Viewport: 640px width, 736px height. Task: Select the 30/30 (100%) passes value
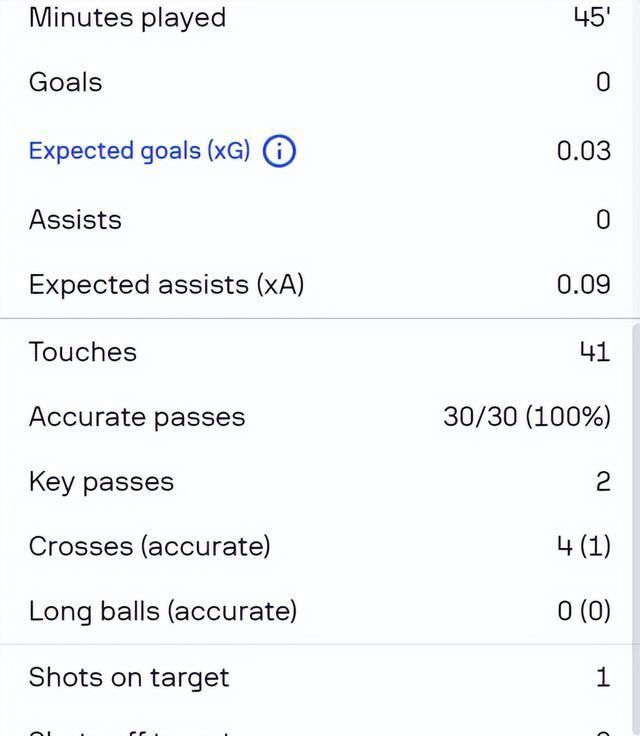[x=526, y=417]
